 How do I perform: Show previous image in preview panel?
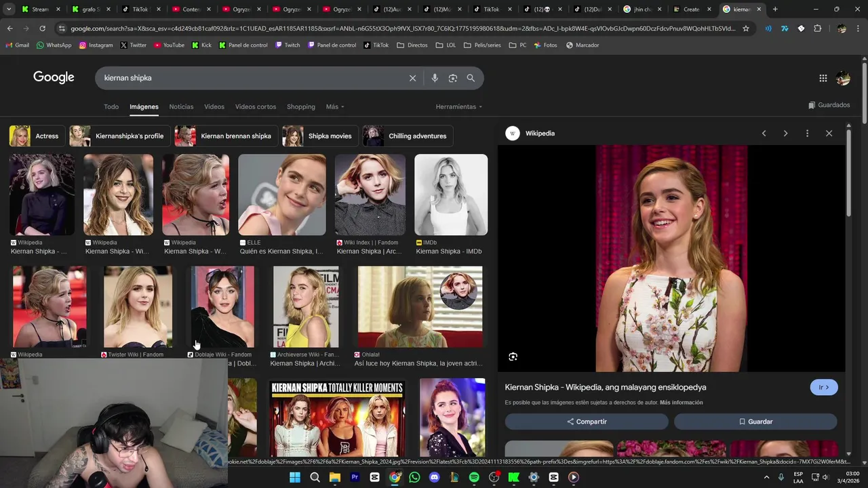[x=764, y=134]
